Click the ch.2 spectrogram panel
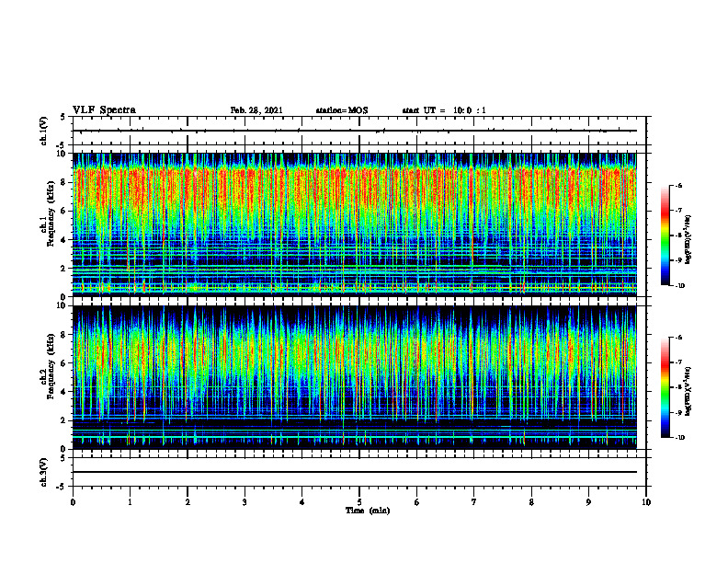This screenshot has width=728, height=563. (x=355, y=377)
